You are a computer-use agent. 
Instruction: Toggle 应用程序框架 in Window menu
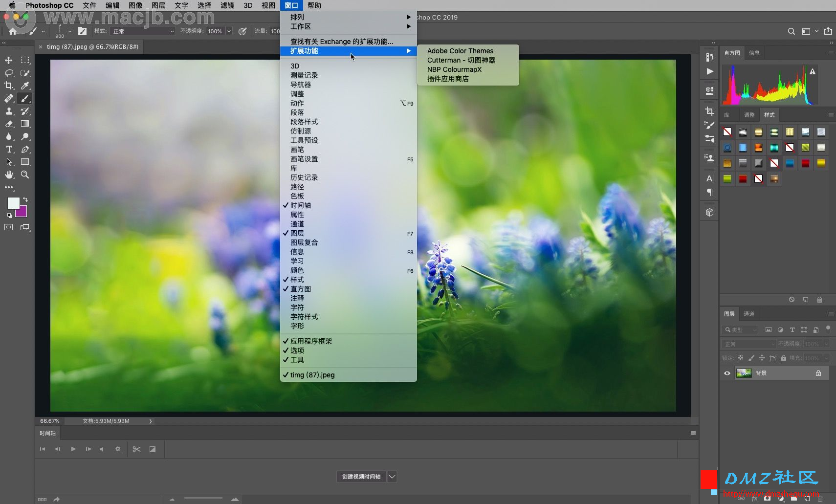(x=349, y=341)
